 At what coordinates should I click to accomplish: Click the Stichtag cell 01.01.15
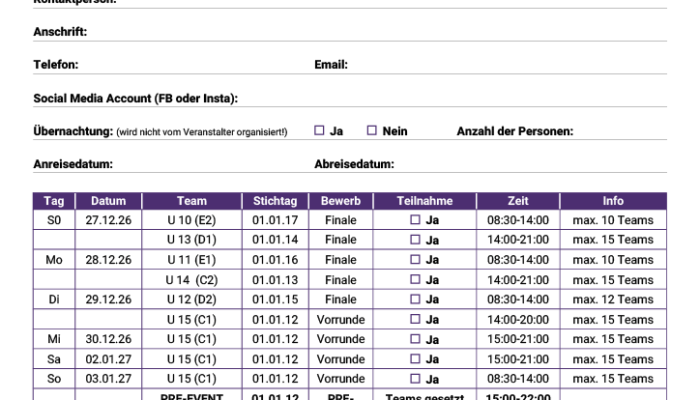pos(275,300)
